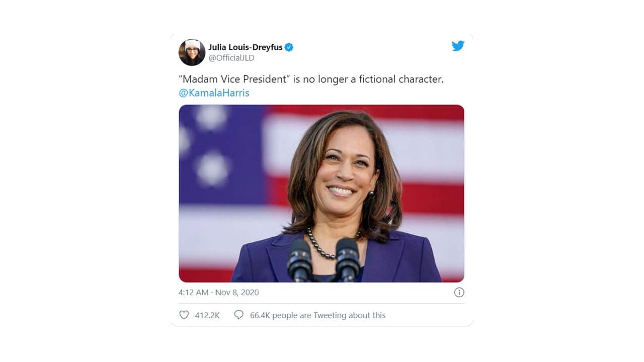Click Julia Louis-Dreyfus's profile avatar
644x362 pixels.
click(192, 52)
